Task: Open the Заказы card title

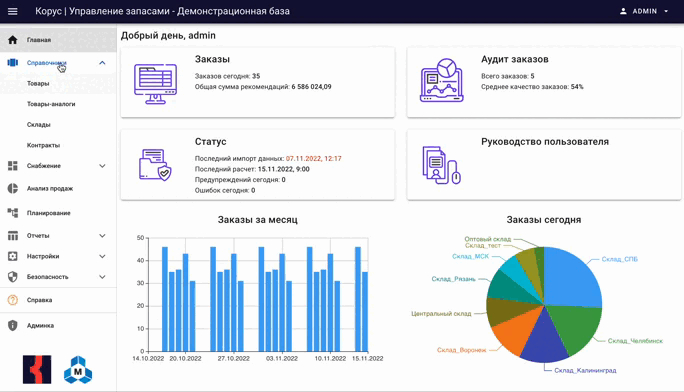Action: pos(212,59)
